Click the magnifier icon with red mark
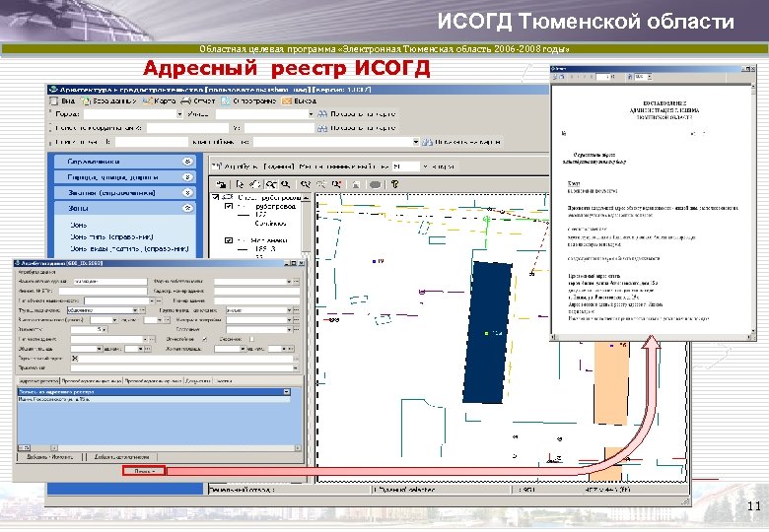This screenshot has height=532, width=769. click(x=336, y=184)
